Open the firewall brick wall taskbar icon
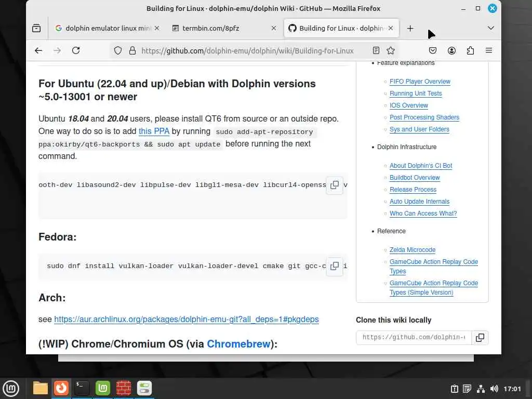The width and height of the screenshot is (532, 399). [124, 388]
